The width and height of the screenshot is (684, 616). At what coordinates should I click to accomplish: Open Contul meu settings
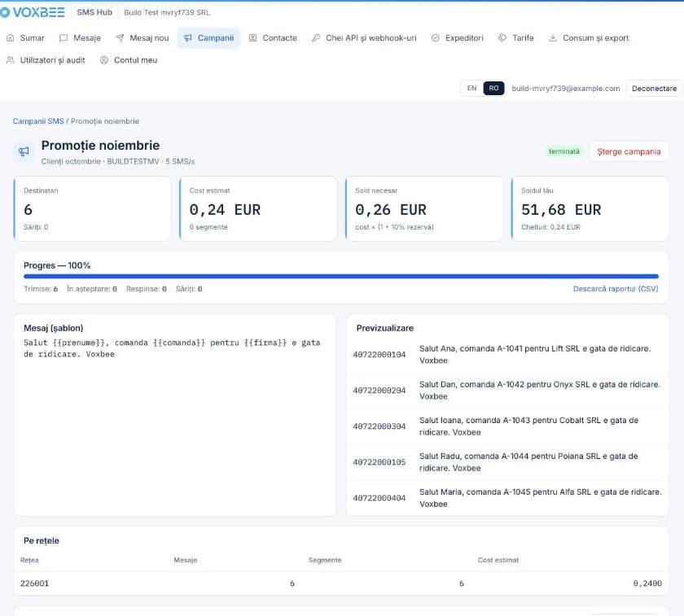point(129,60)
